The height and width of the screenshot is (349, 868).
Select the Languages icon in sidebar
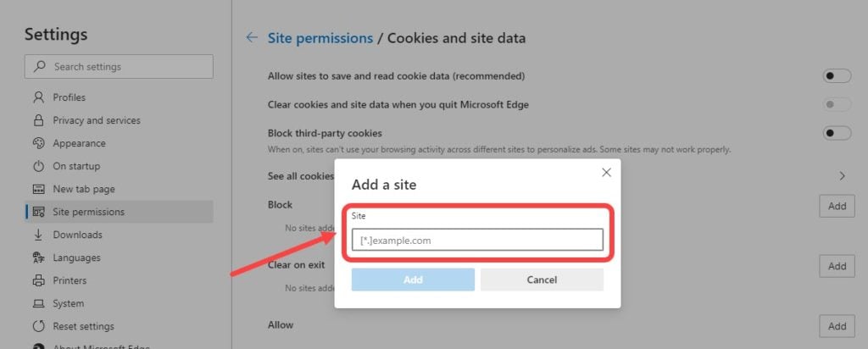38,258
